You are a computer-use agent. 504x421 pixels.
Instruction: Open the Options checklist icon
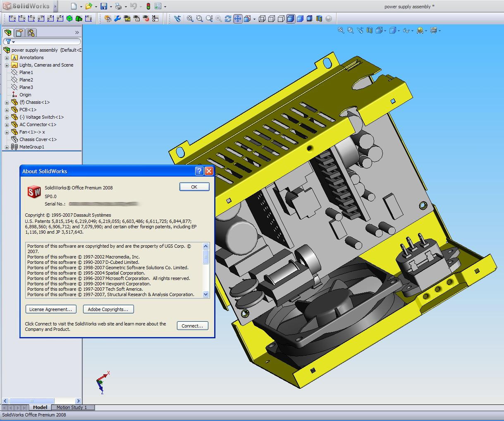coord(158,6)
